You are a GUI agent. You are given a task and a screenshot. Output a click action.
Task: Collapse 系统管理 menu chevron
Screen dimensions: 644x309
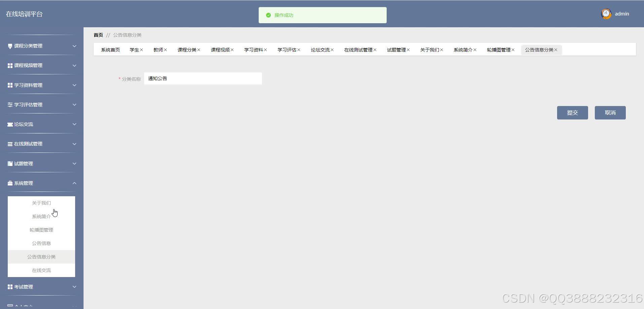(x=74, y=183)
